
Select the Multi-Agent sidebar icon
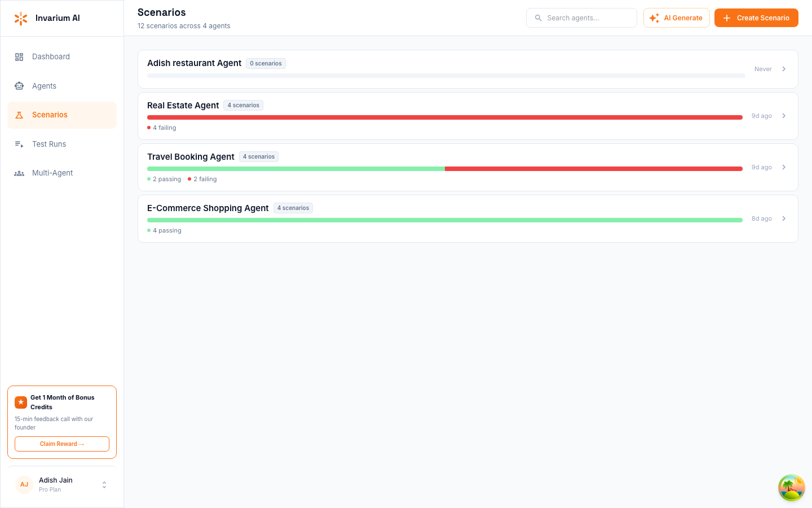coord(19,173)
